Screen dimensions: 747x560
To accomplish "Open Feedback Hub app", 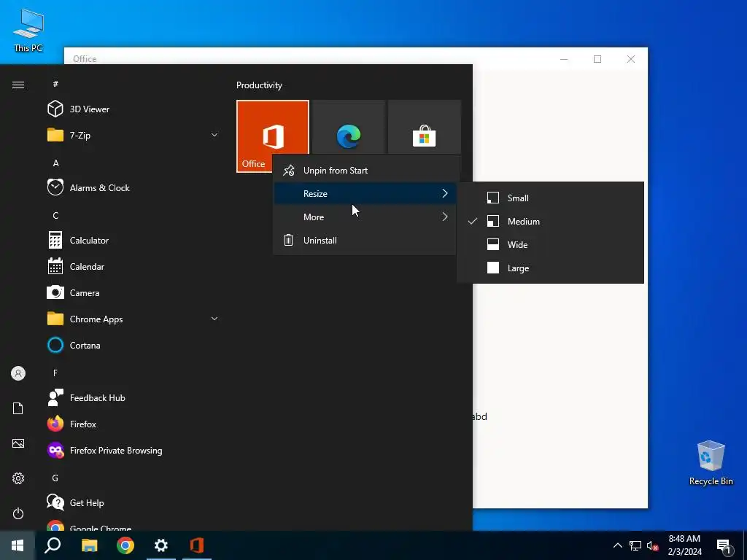I will tap(133, 397).
